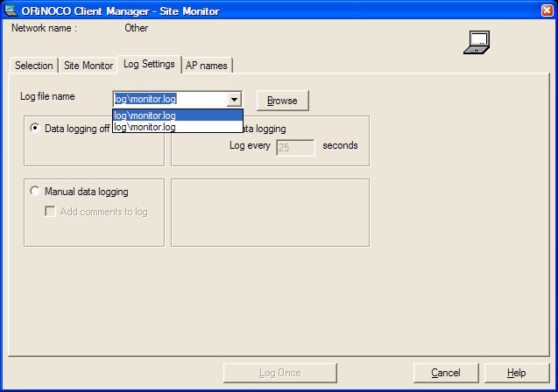Click the ORiNOCO title bar application icon

click(11, 10)
